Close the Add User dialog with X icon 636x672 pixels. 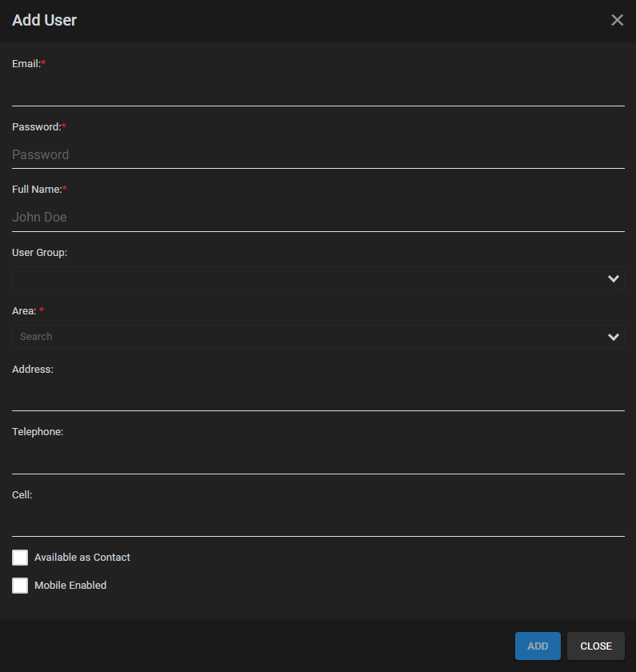coord(617,20)
